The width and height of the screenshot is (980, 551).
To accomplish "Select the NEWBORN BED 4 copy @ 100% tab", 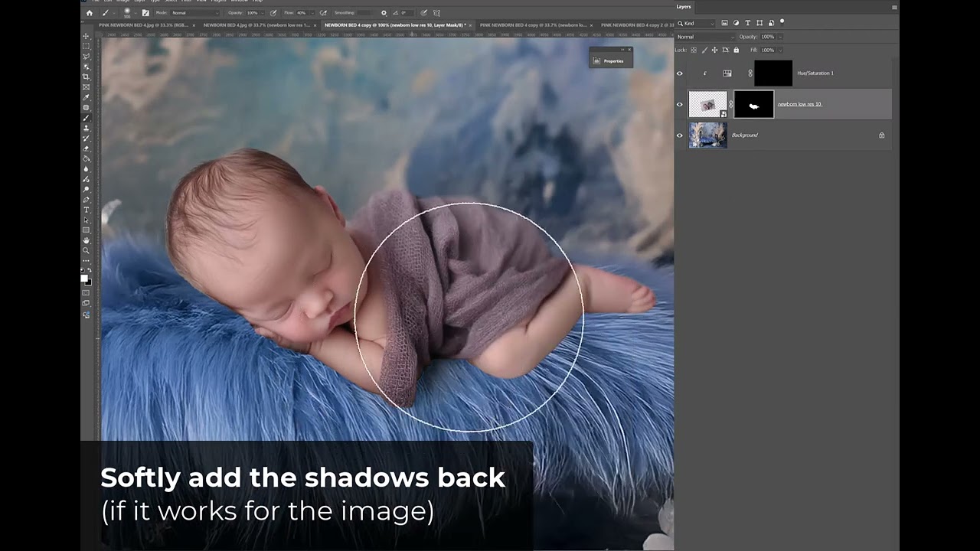I will pos(395,24).
